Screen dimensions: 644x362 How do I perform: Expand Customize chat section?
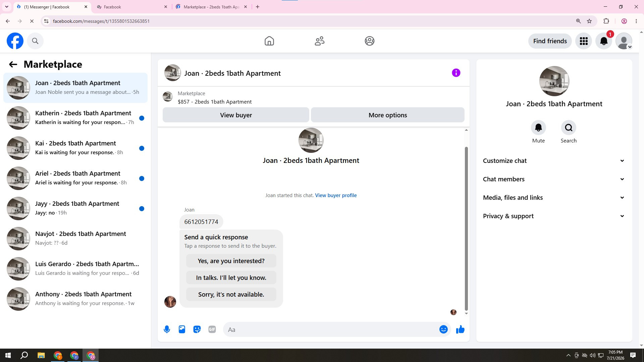[x=554, y=161]
